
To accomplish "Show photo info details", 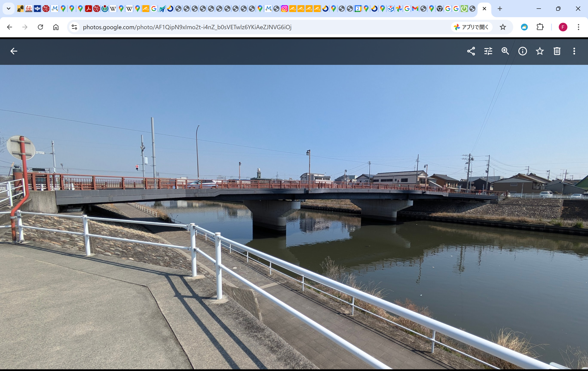I will [522, 51].
